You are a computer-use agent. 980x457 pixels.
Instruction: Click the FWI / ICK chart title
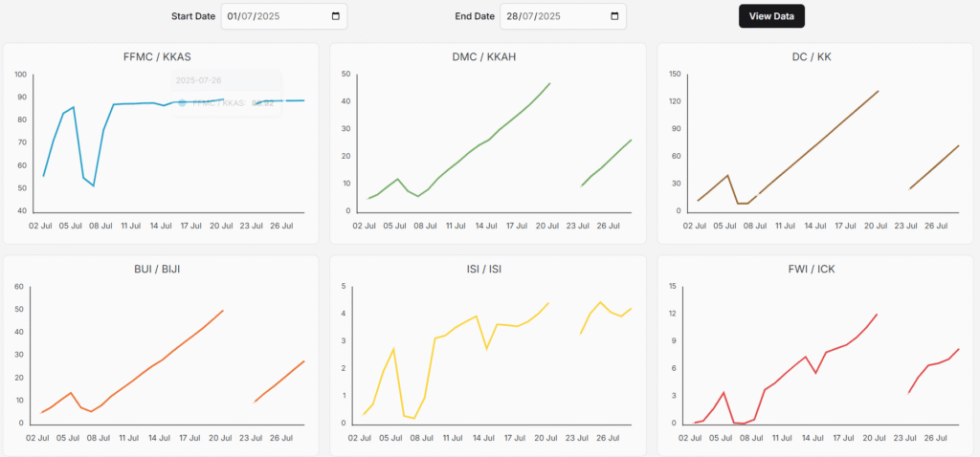(x=813, y=269)
